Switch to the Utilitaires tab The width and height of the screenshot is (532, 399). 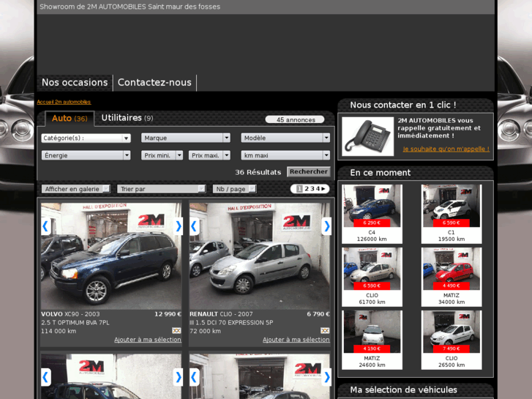[x=127, y=118]
